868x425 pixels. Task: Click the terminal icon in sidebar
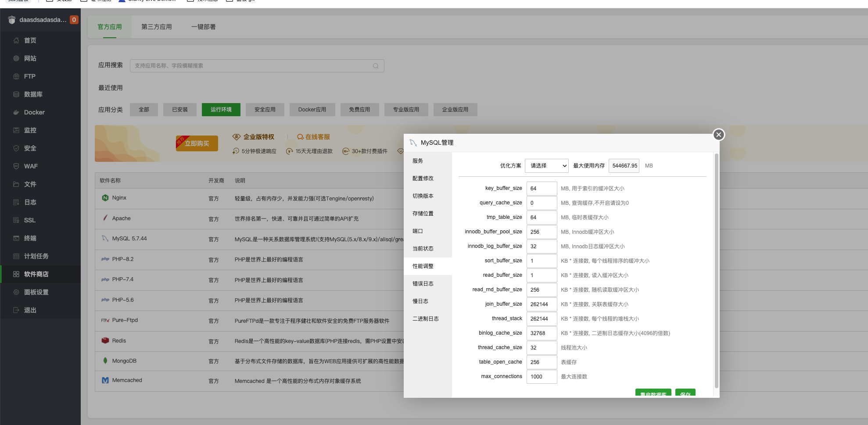pos(16,238)
